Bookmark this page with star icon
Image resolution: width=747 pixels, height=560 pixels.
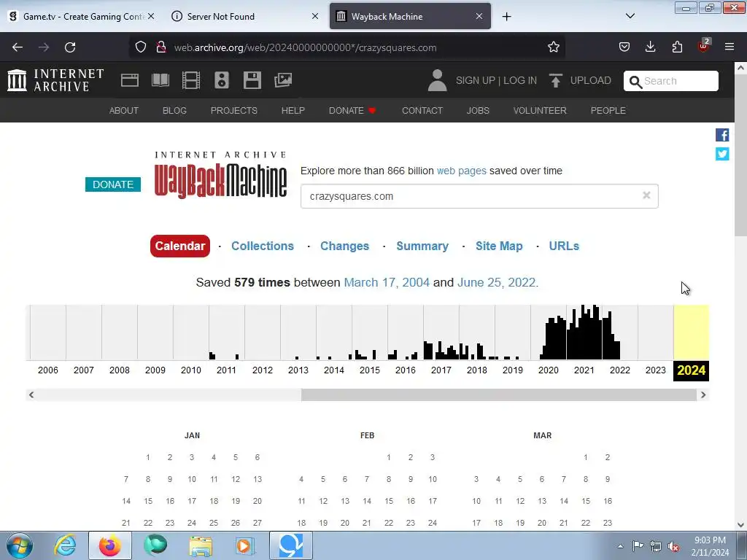click(553, 47)
